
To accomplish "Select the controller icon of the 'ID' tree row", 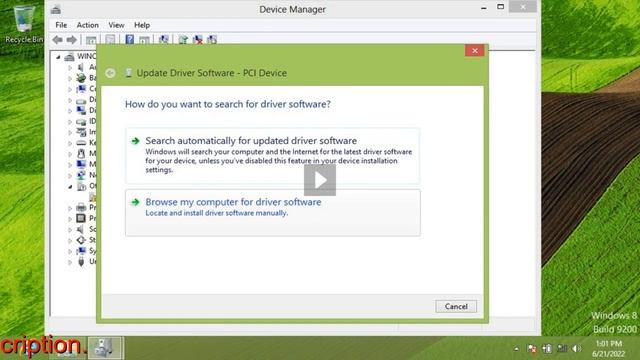I will (x=81, y=121).
